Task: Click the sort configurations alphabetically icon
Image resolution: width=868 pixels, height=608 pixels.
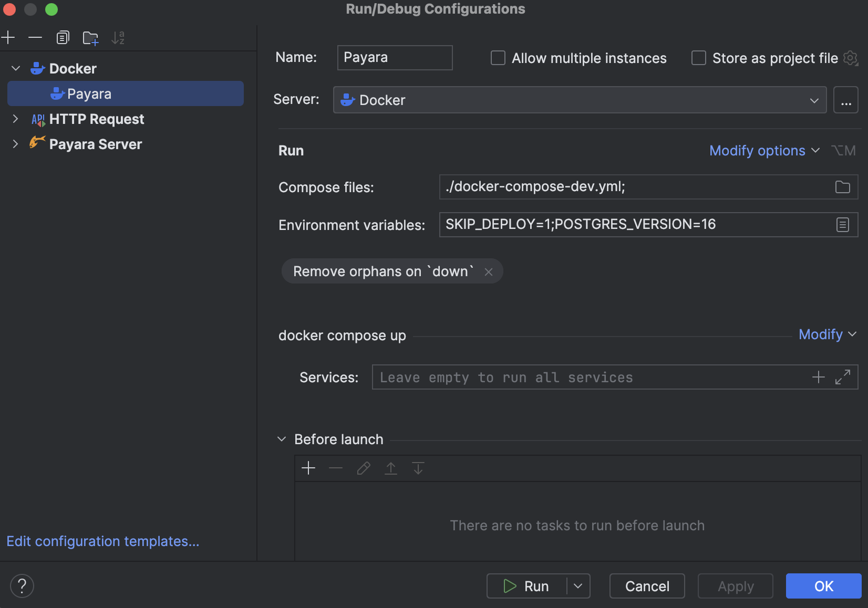Action: (118, 38)
